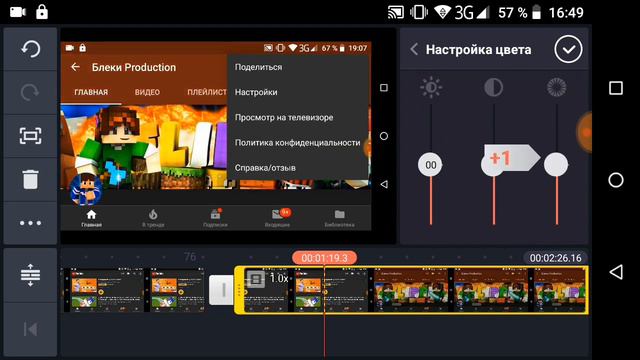This screenshot has width=640, height=360.
Task: Tap the Библиотека folder icon in preview
Action: [x=340, y=214]
